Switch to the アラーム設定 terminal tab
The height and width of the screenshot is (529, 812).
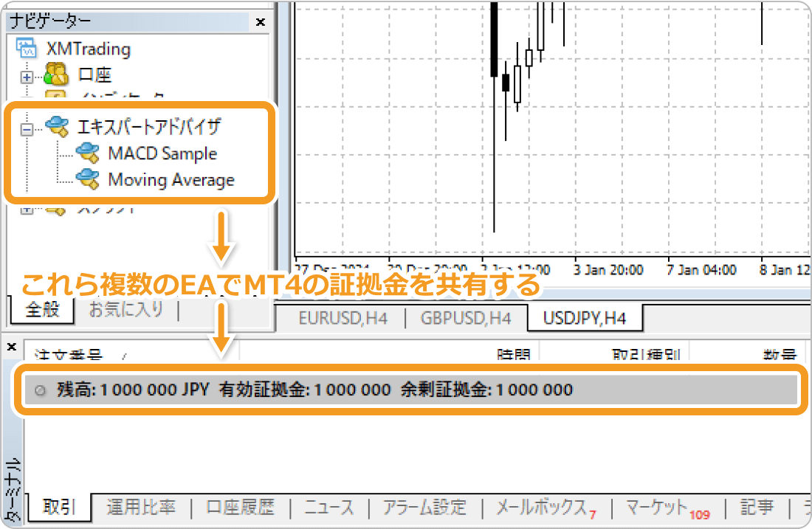click(x=424, y=507)
